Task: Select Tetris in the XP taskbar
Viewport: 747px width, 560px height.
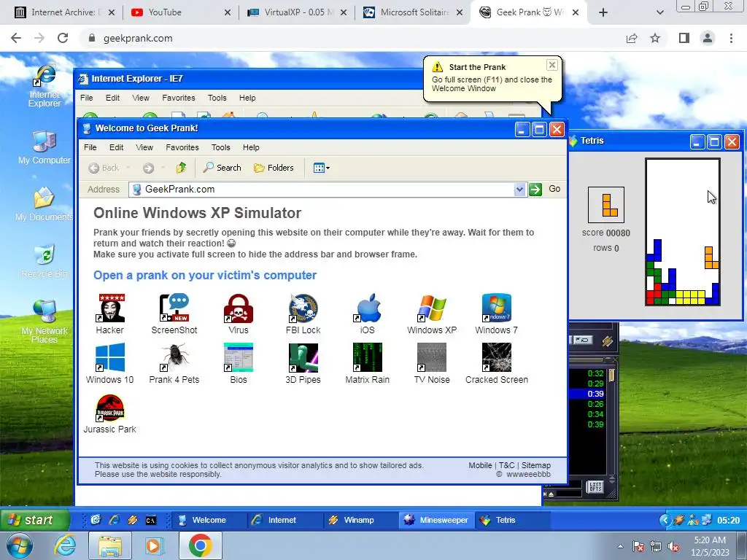Action: point(513,521)
